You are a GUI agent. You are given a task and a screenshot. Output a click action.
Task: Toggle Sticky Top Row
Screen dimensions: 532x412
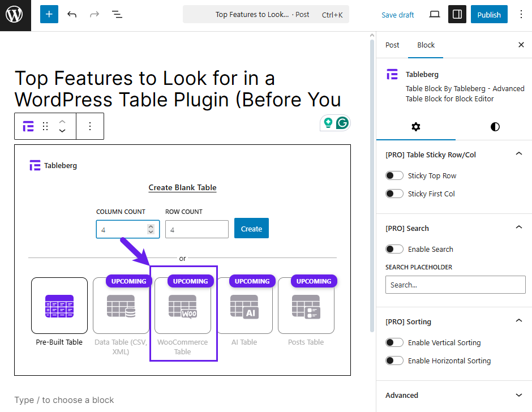[x=394, y=175]
